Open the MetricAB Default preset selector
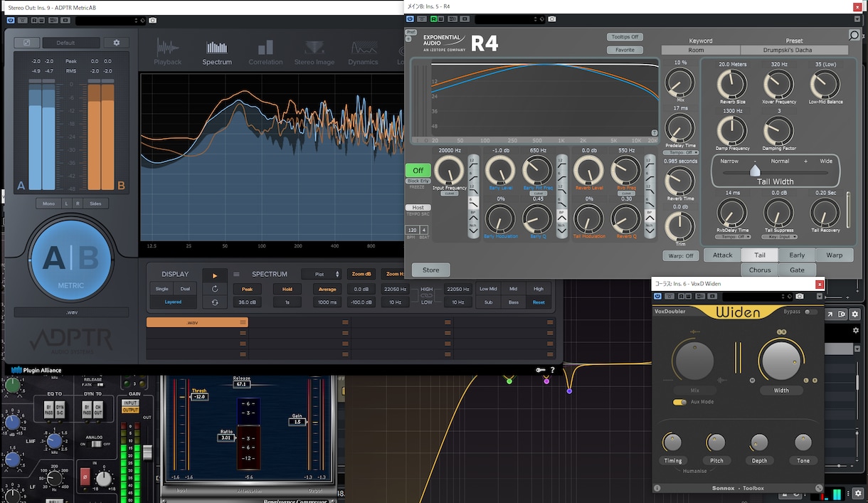 coord(70,43)
